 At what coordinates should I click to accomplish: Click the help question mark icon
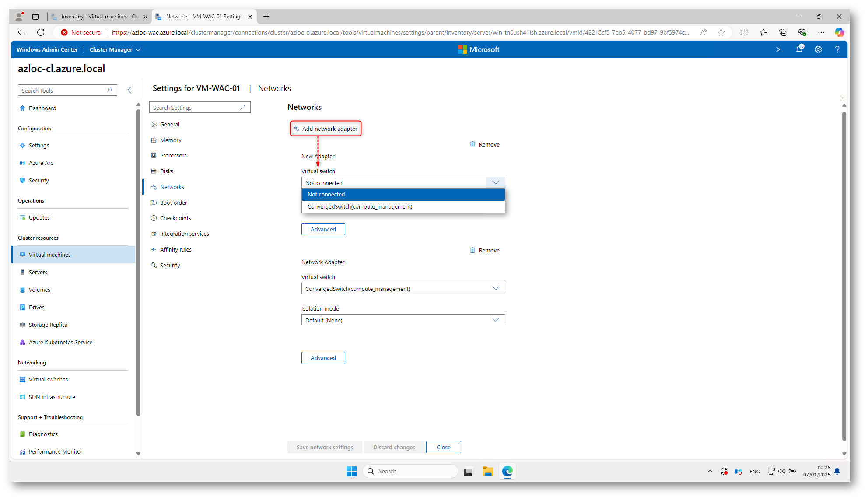click(837, 50)
